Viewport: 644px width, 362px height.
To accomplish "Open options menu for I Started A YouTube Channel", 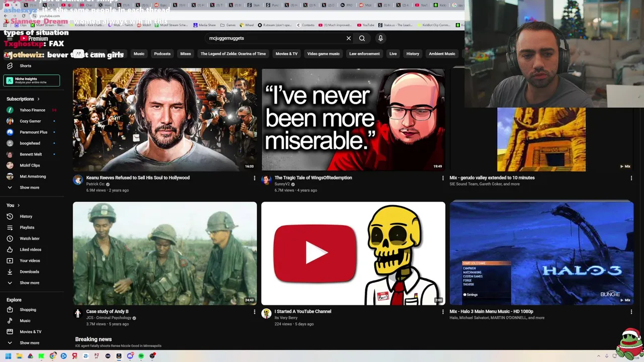I will pos(443,312).
